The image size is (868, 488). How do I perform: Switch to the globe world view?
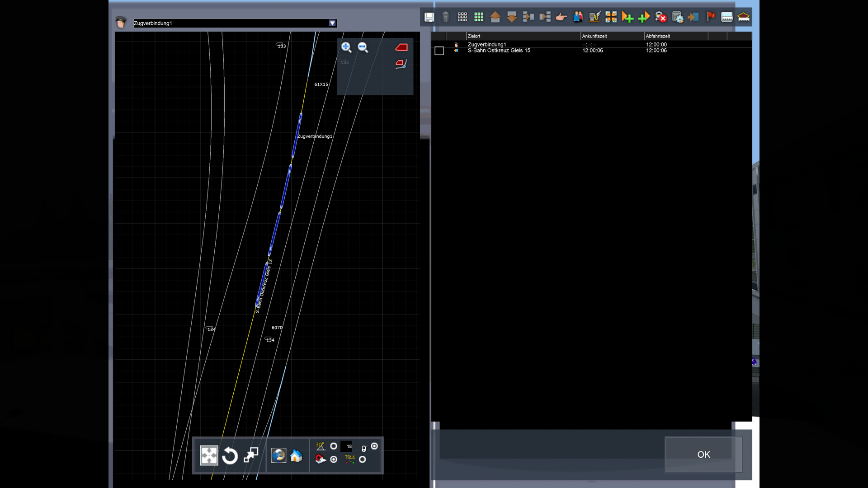[278, 455]
